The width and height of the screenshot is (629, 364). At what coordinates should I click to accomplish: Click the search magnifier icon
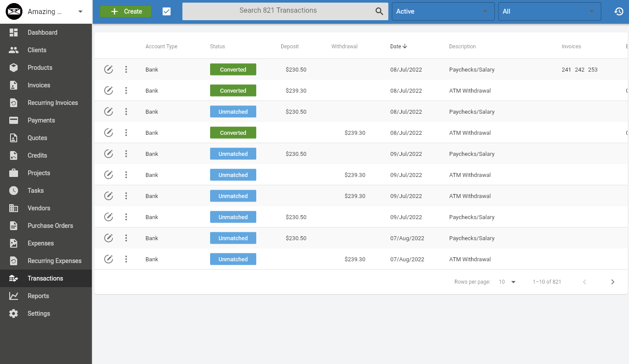click(x=379, y=11)
